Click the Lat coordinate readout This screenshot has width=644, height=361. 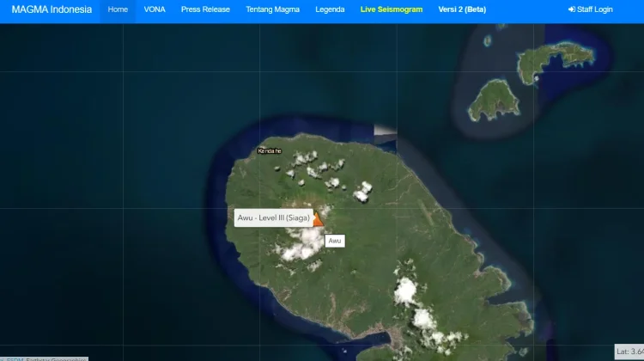[x=629, y=352]
